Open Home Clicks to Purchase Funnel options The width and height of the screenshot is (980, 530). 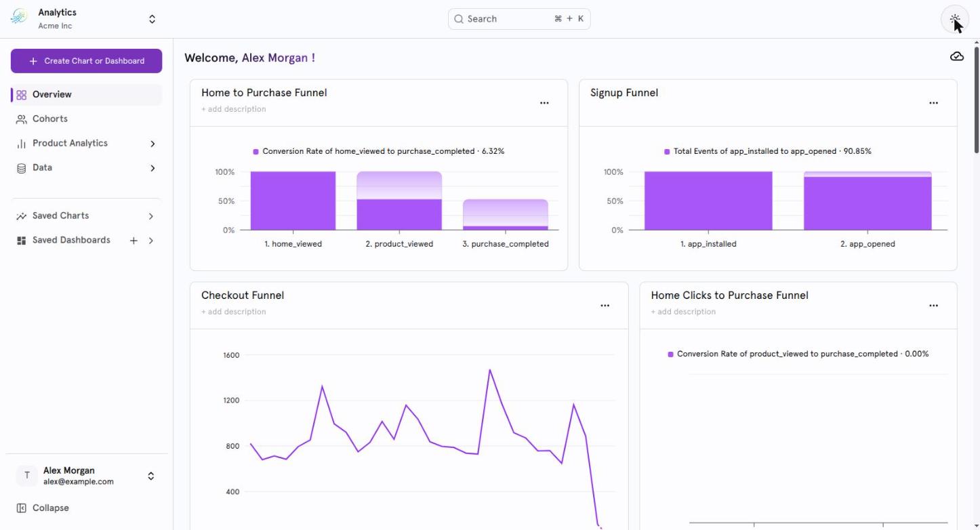point(934,306)
